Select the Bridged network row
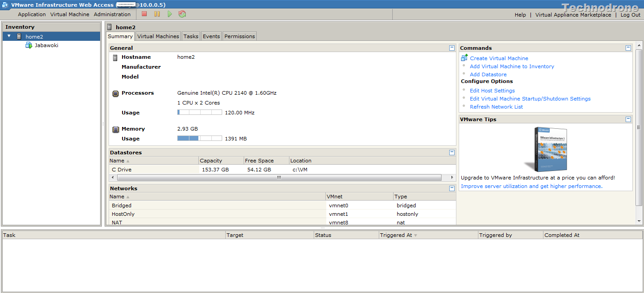The image size is (644, 293). pyautogui.click(x=282, y=206)
